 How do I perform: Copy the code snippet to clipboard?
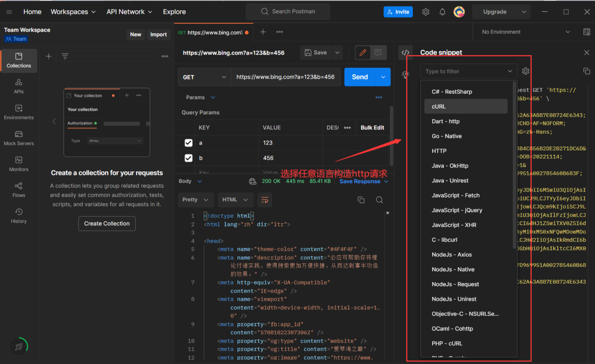pyautogui.click(x=587, y=71)
